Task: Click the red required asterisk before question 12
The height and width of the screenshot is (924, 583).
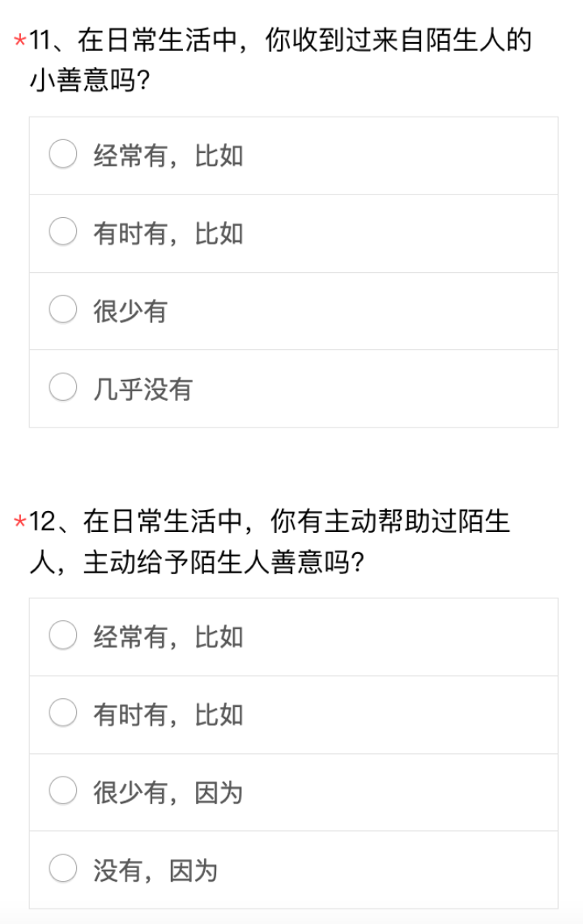Action: click(x=20, y=522)
